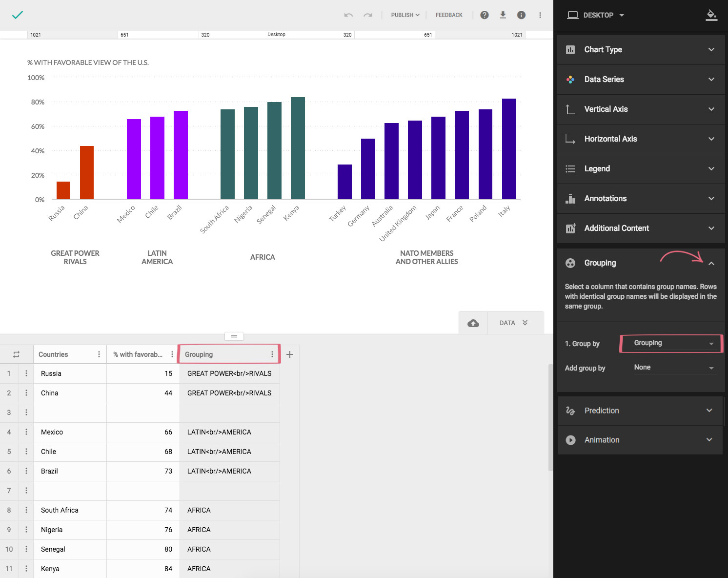This screenshot has height=578, width=728.
Task: Collapse the Grouping panel section
Action: tap(711, 263)
